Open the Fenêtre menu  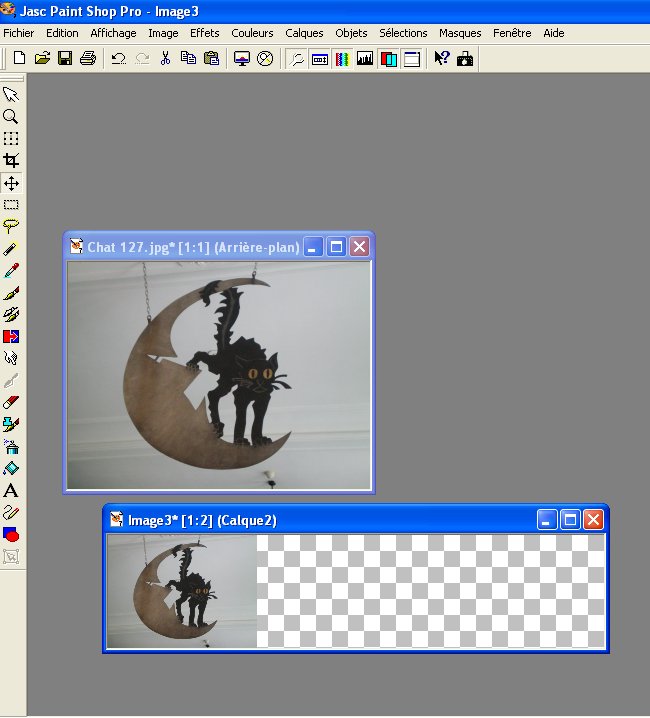512,33
